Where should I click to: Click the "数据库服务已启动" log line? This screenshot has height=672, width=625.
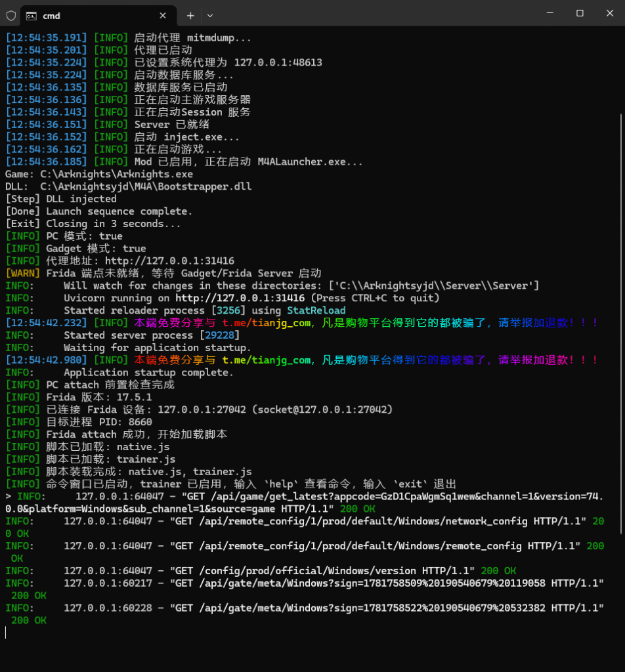click(x=117, y=87)
